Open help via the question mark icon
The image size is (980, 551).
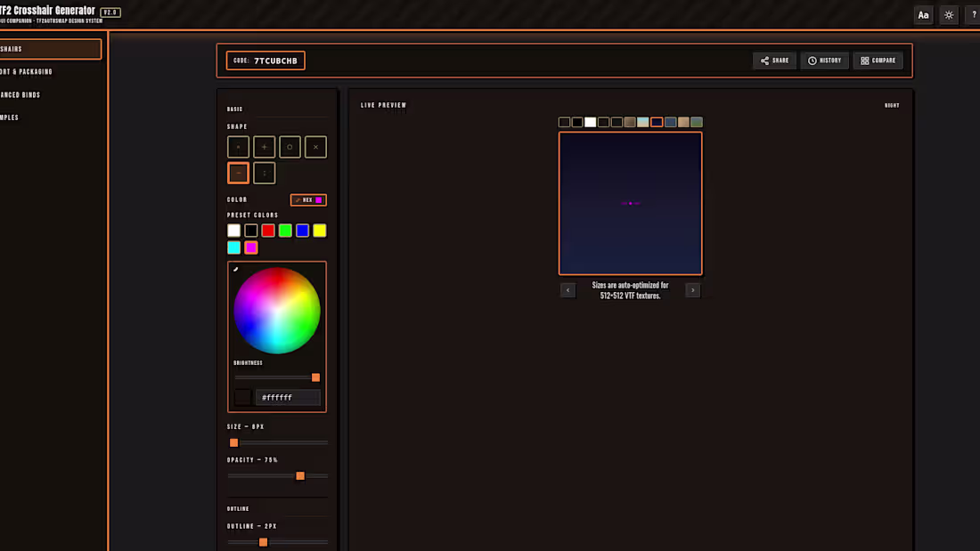click(974, 15)
